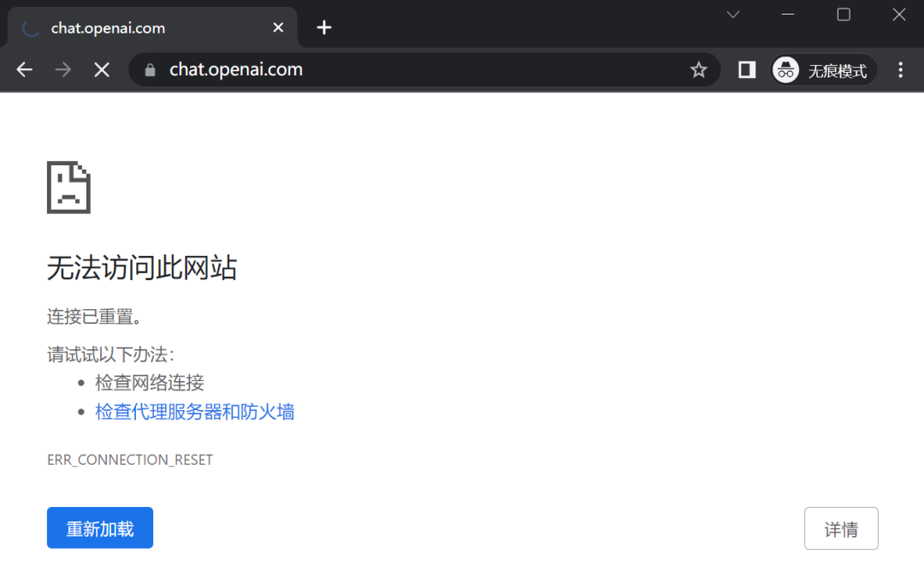This screenshot has height=572, width=924.
Task: Open the incognito 无痕模式 profile button
Action: pyautogui.click(x=824, y=70)
